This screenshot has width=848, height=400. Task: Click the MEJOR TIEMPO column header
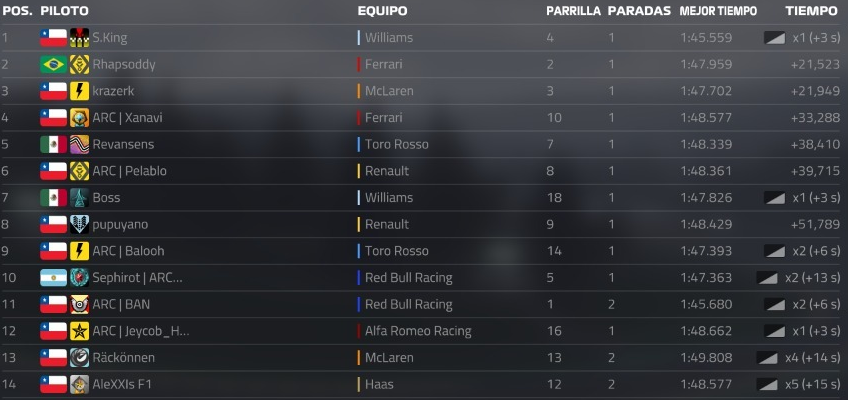(718, 11)
